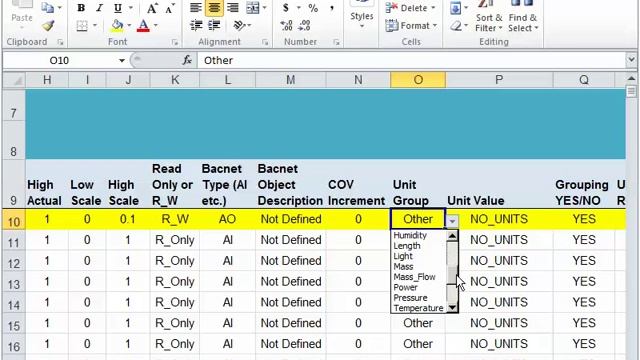The width and height of the screenshot is (640, 360).
Task: Open Clipboard dialog launcher
Action: pos(60,42)
